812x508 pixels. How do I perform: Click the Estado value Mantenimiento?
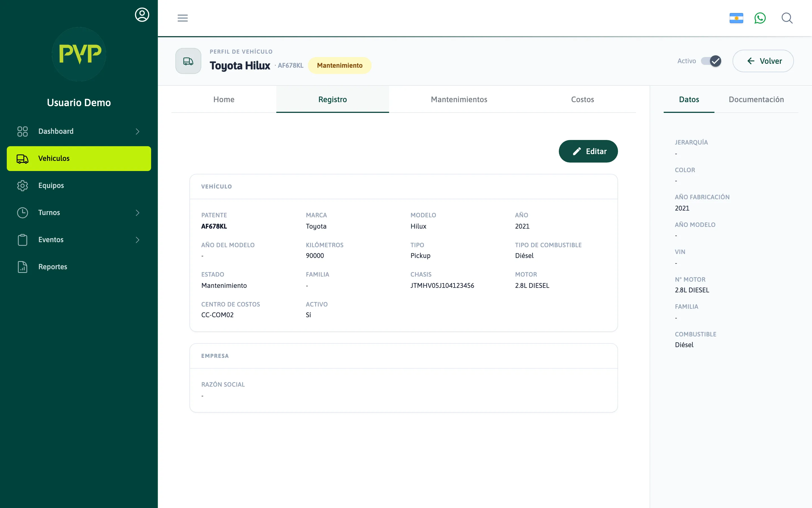(x=224, y=286)
